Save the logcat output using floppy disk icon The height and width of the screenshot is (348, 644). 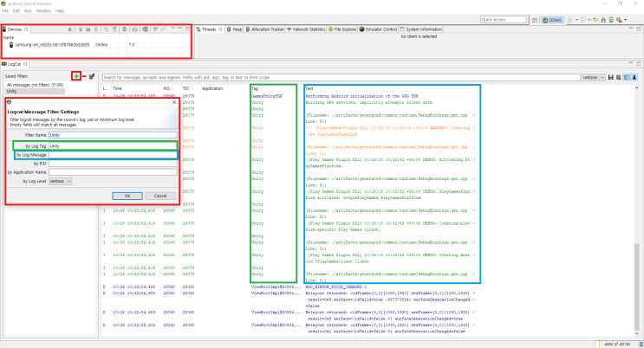click(x=611, y=77)
